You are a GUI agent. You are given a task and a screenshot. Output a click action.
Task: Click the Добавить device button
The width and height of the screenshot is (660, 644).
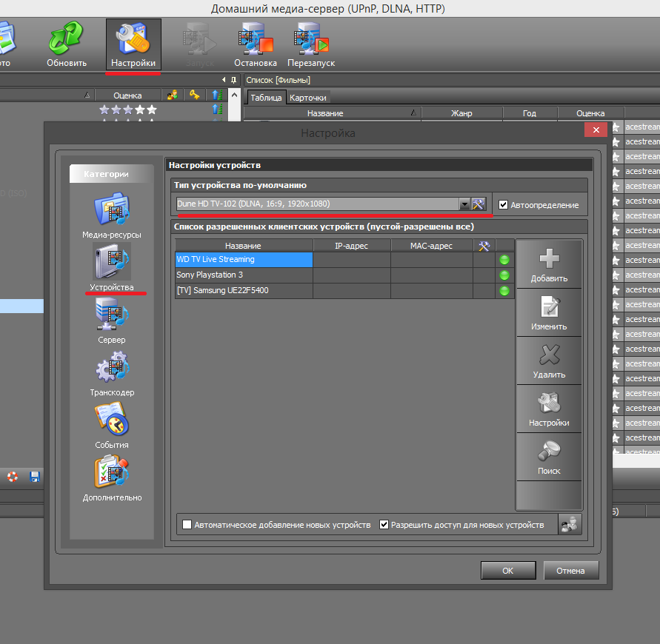coord(549,265)
